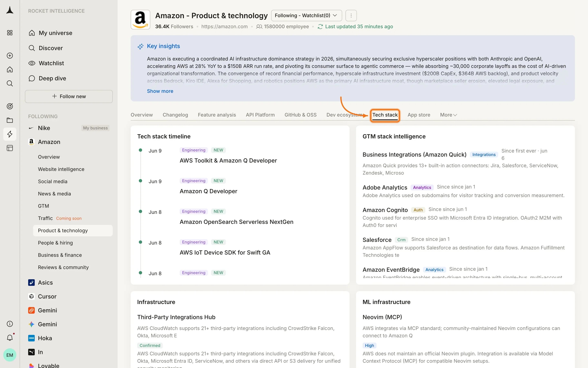Switch to the Overview tab
This screenshot has height=368, width=588.
(x=142, y=115)
